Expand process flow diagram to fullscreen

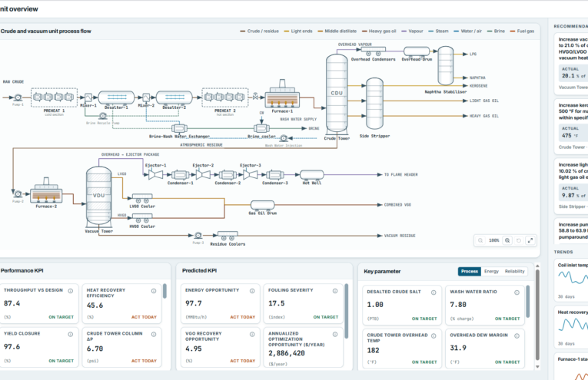pos(530,240)
